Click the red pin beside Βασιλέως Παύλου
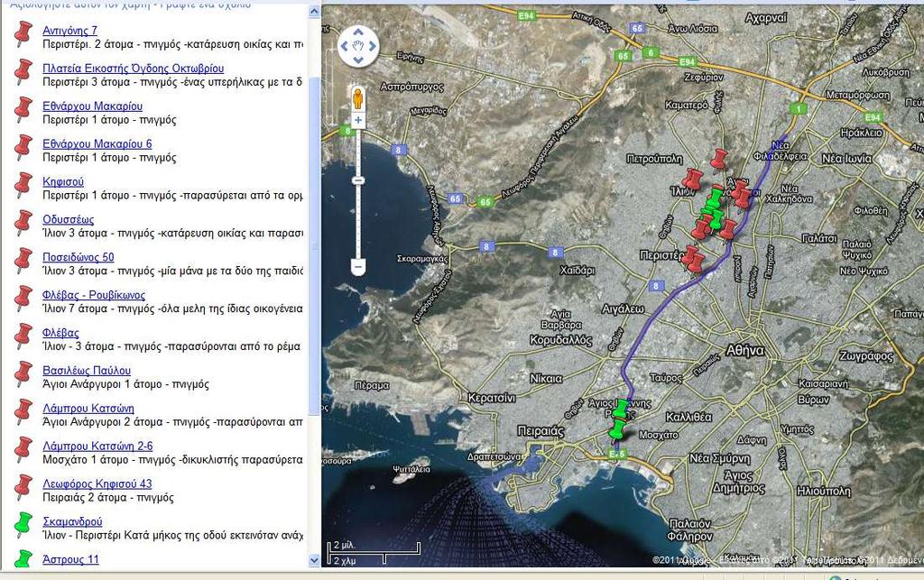 pyautogui.click(x=23, y=373)
